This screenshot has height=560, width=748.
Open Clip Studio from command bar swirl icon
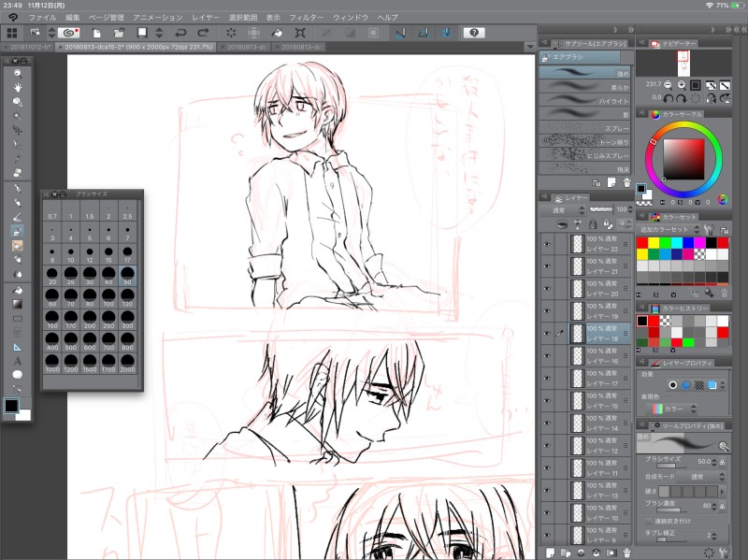[x=69, y=33]
